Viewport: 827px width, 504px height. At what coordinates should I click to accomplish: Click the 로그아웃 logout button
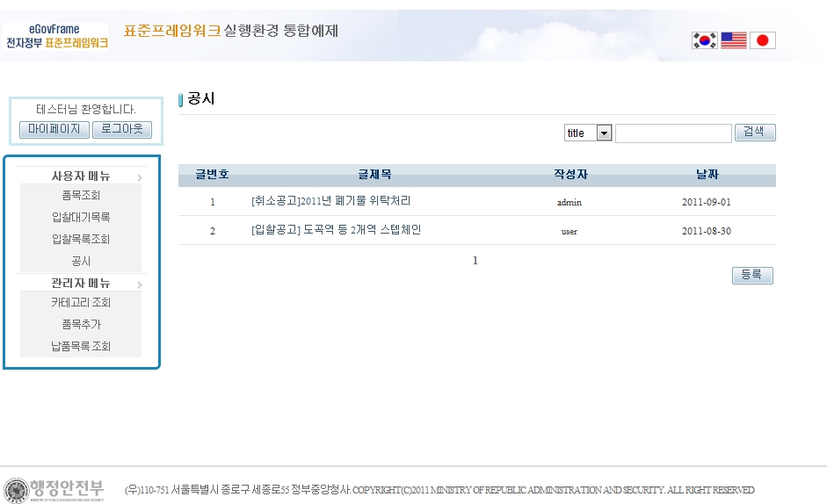pyautogui.click(x=122, y=130)
